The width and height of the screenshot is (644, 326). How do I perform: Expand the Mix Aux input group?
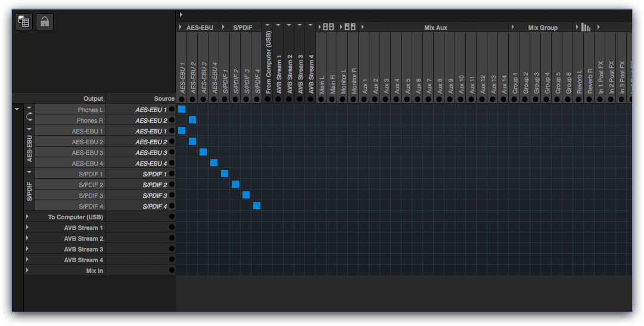(362, 27)
